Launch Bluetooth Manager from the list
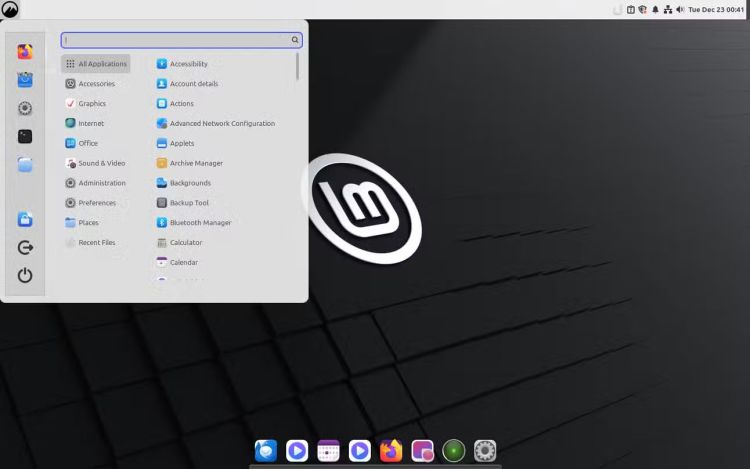 200,223
